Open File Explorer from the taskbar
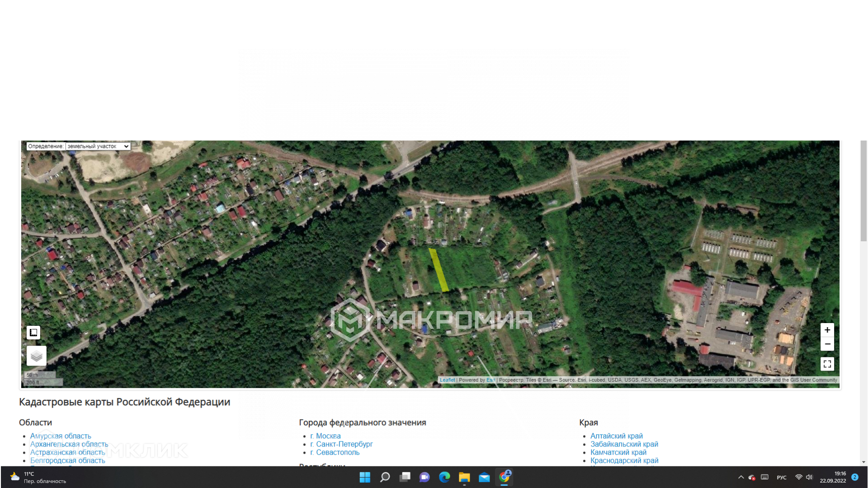868x488 pixels. coord(464,477)
